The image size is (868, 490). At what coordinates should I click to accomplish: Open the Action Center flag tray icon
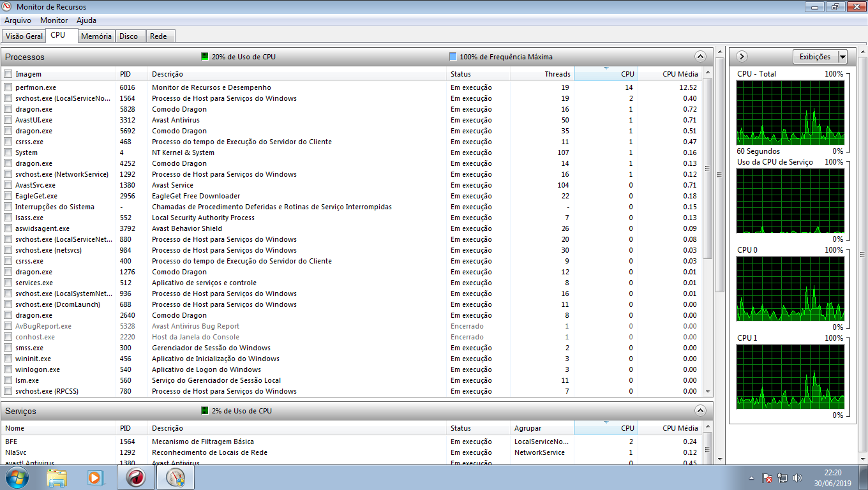tap(768, 478)
